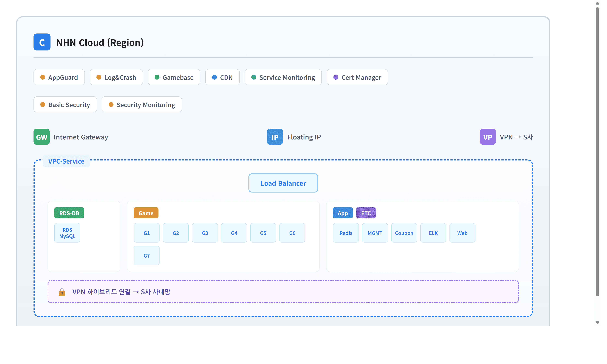Image resolution: width=607 pixels, height=364 pixels.
Task: Click the orange Game tag badge
Action: 146,213
